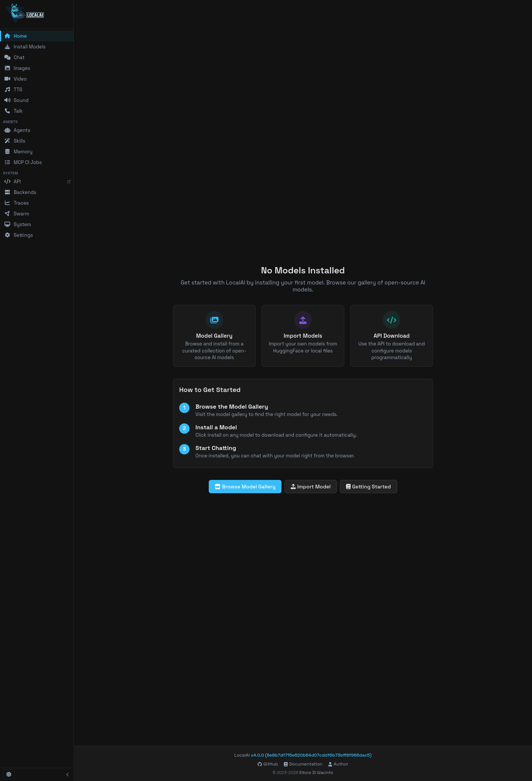Click the Talk phone icon

[x=7, y=111]
